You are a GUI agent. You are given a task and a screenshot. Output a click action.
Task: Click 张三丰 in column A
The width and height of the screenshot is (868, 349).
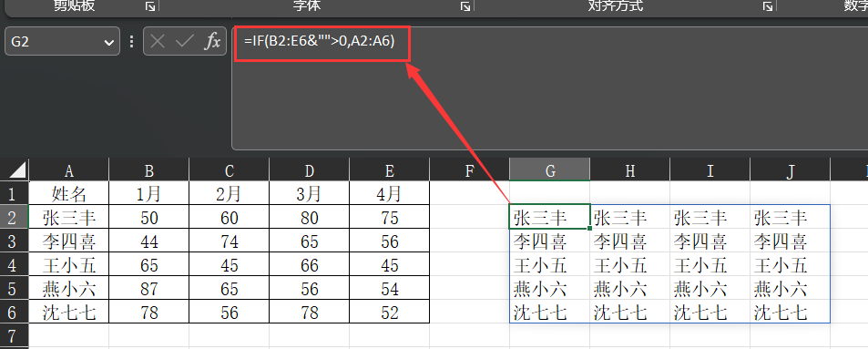pos(68,217)
